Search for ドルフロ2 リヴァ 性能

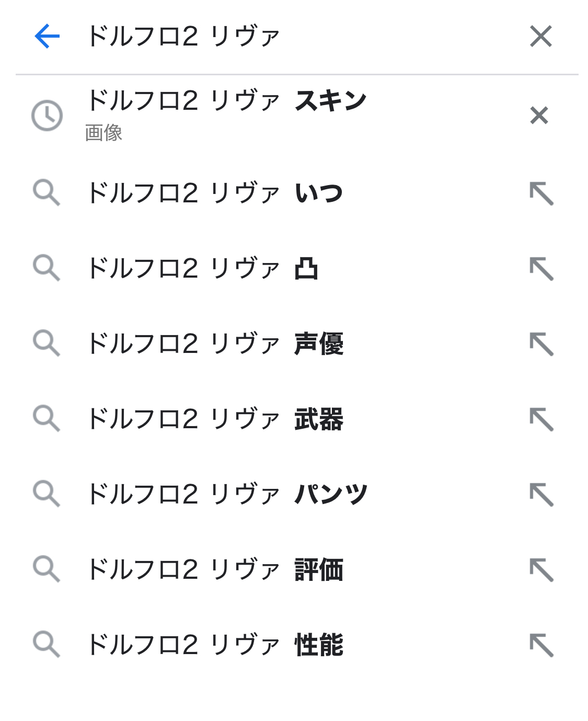pos(214,645)
